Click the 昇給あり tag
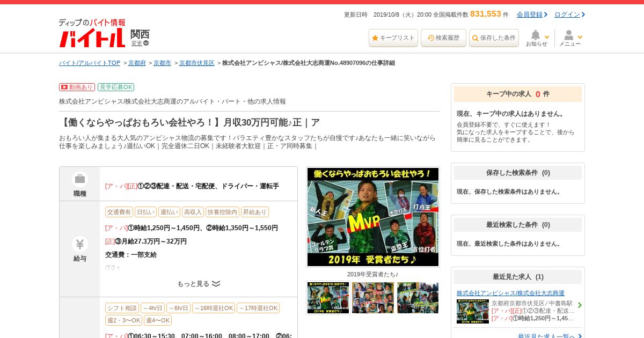The image size is (644, 338). pyautogui.click(x=255, y=212)
